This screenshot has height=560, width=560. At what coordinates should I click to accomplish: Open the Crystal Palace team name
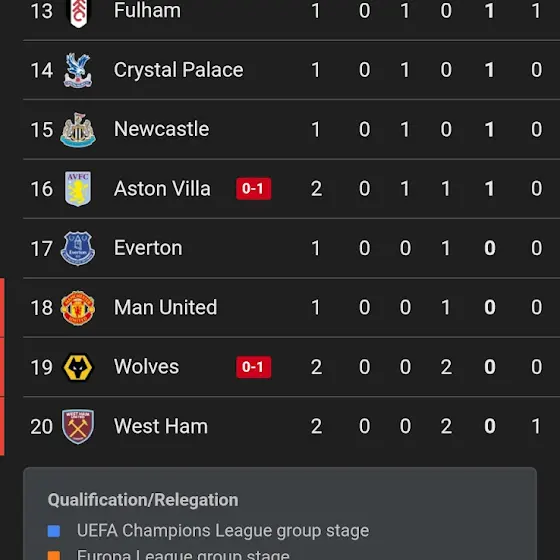click(179, 70)
